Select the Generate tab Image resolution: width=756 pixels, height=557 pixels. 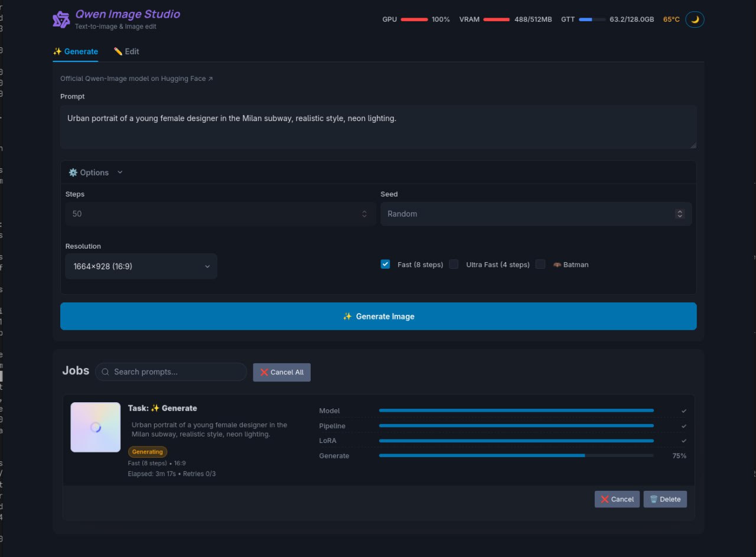[76, 51]
